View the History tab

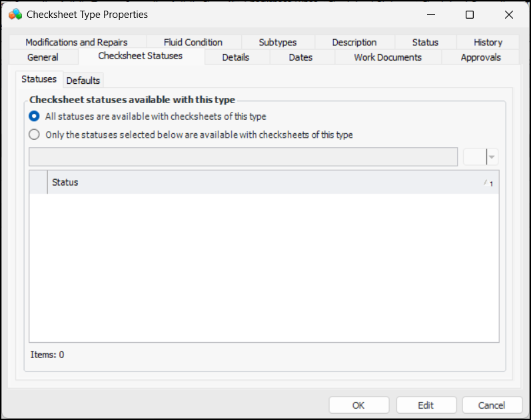pos(488,42)
